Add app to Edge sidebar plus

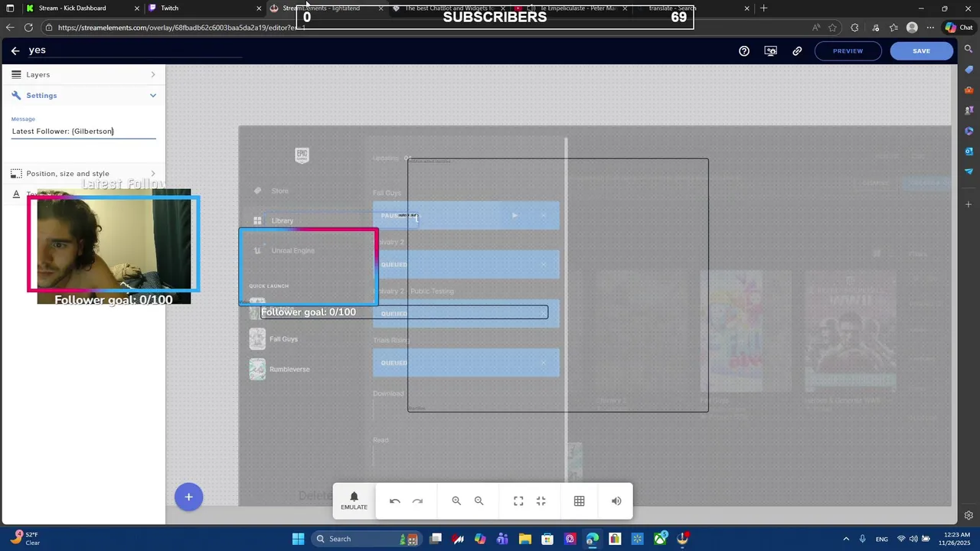[x=969, y=204]
